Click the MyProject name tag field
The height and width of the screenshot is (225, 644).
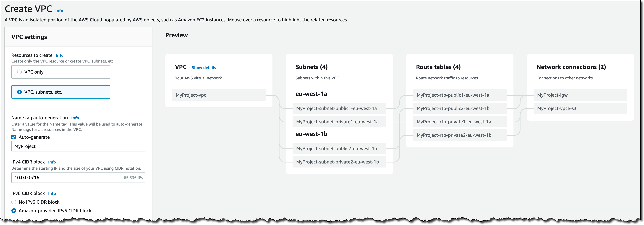click(x=78, y=146)
